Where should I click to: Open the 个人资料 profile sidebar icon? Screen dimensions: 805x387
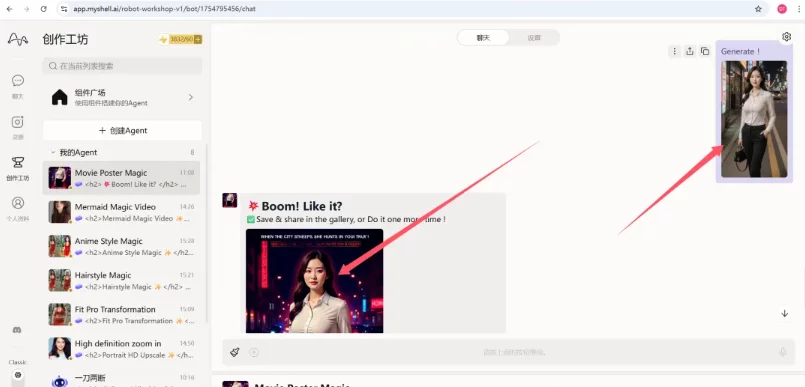click(18, 203)
